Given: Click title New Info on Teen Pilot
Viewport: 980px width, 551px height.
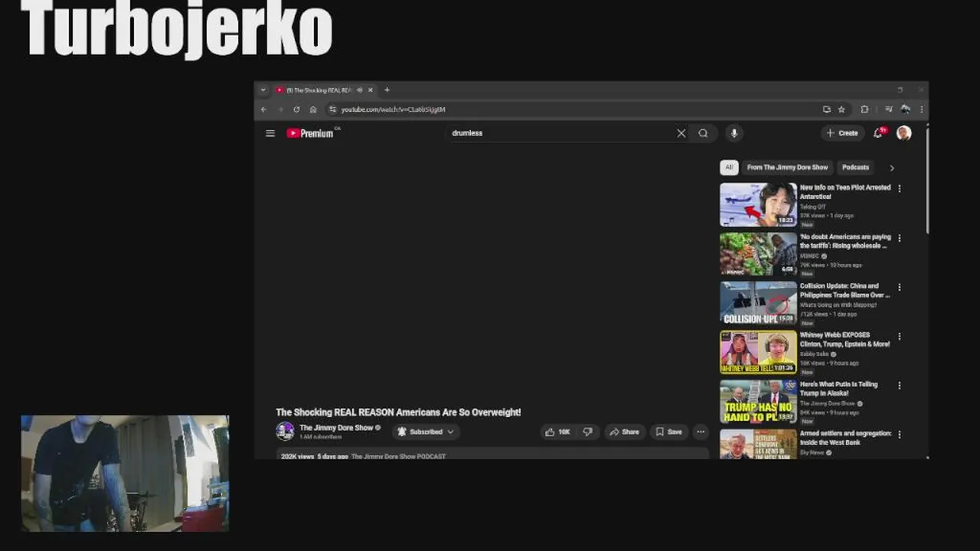Looking at the screenshot, I should tap(845, 192).
